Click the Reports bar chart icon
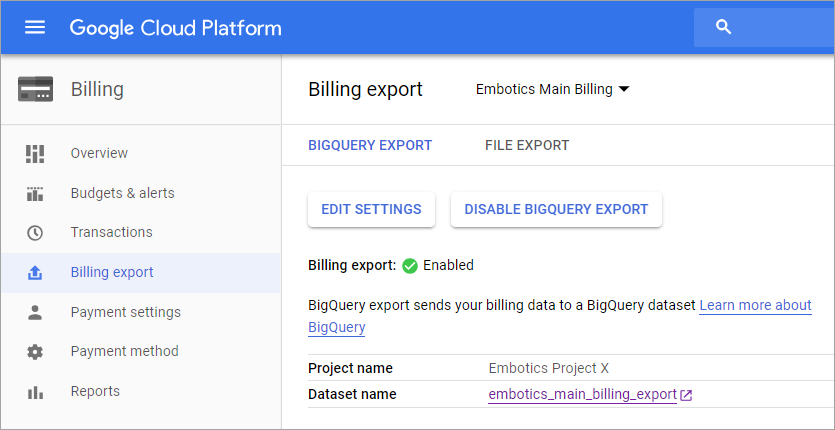 pos(35,392)
